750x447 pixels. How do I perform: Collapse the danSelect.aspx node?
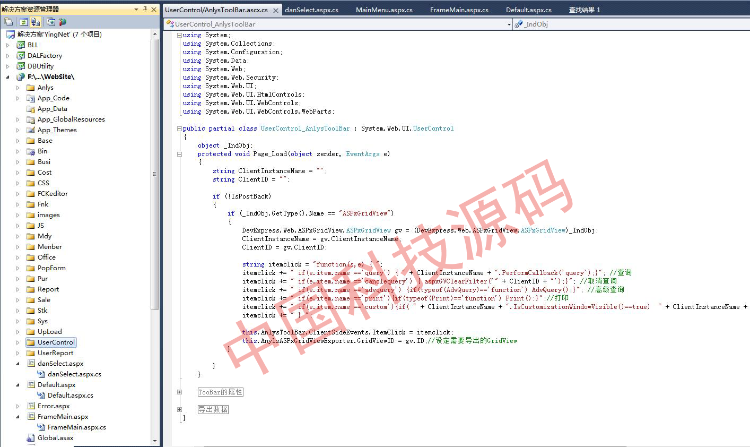click(18, 363)
